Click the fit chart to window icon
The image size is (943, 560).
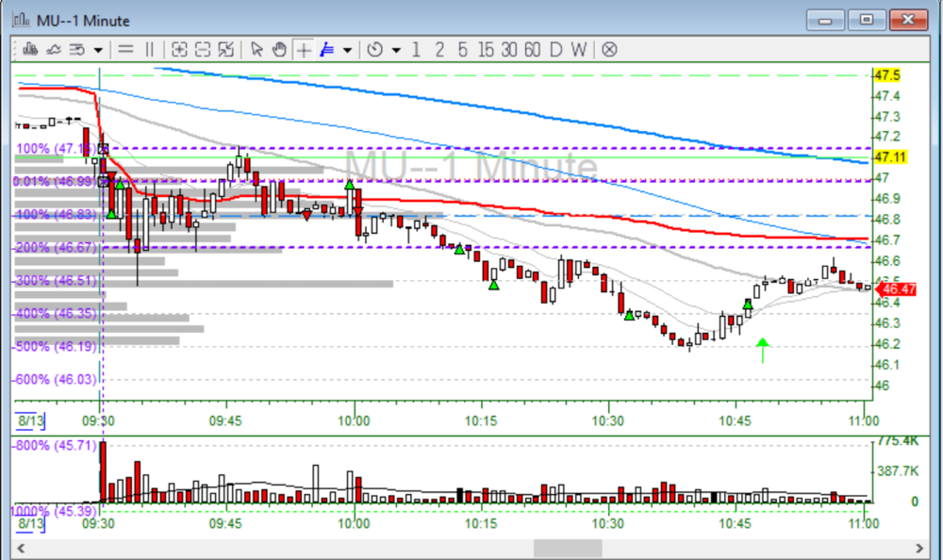[x=226, y=49]
